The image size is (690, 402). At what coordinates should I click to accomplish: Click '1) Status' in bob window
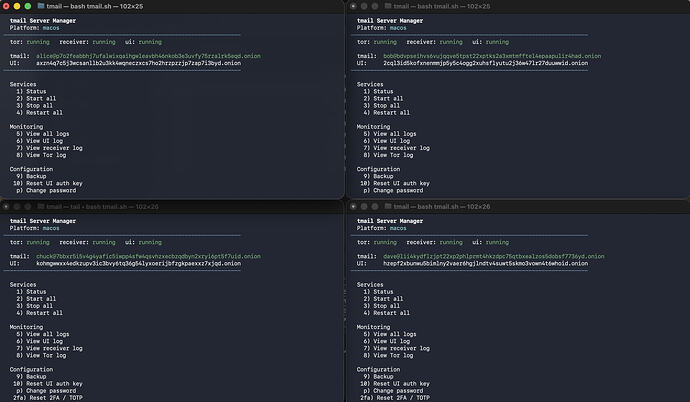pos(378,91)
